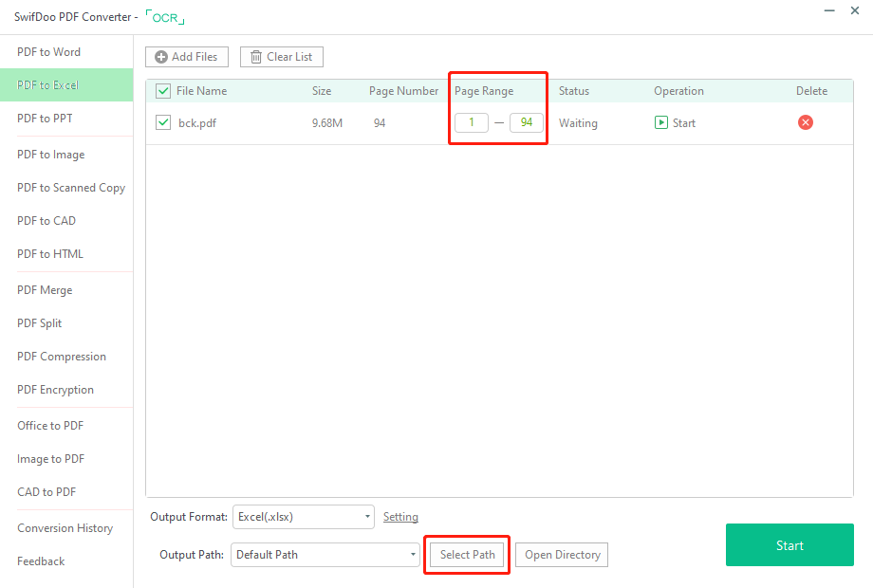Click the Status column header
Screen dimensions: 873x588
[x=573, y=91]
